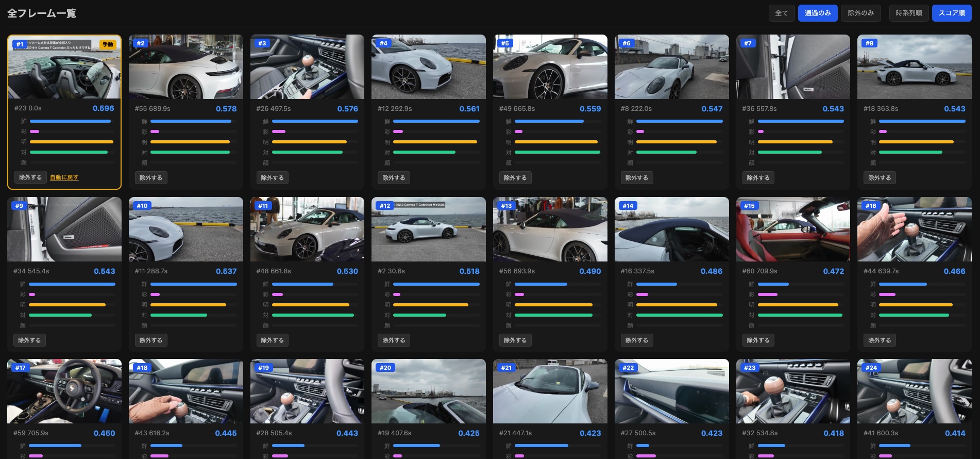The width and height of the screenshot is (980, 459).
Task: Select frame #5 white Porsche thumbnail
Action: [x=550, y=67]
